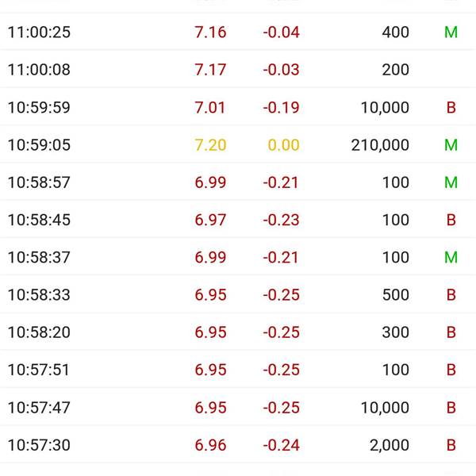Click the green M marker at 11:00:25
Viewport: 476px width, 476px height.
pyautogui.click(x=451, y=33)
